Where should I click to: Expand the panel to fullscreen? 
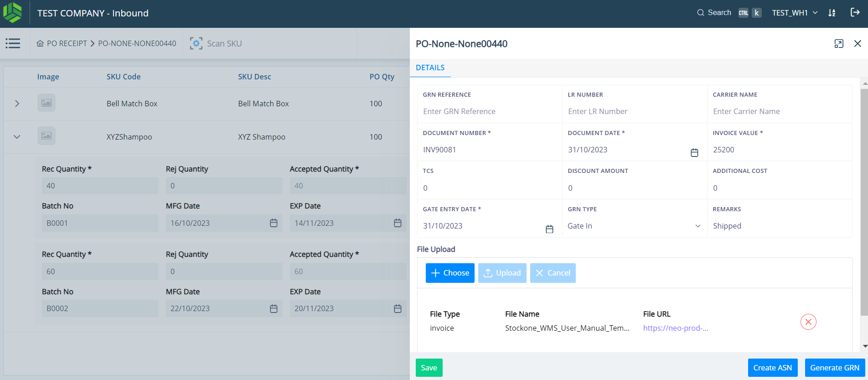pos(838,44)
